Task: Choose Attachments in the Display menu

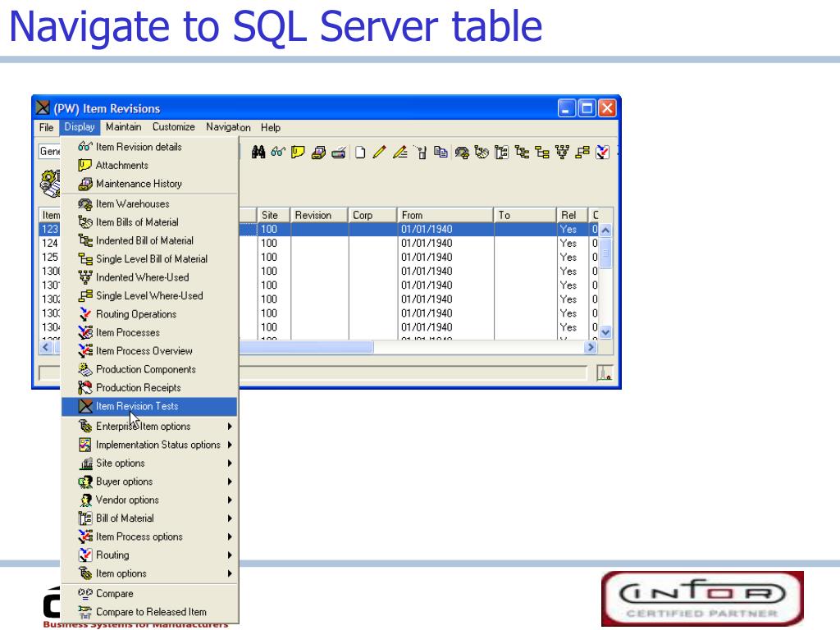Action: [149, 166]
